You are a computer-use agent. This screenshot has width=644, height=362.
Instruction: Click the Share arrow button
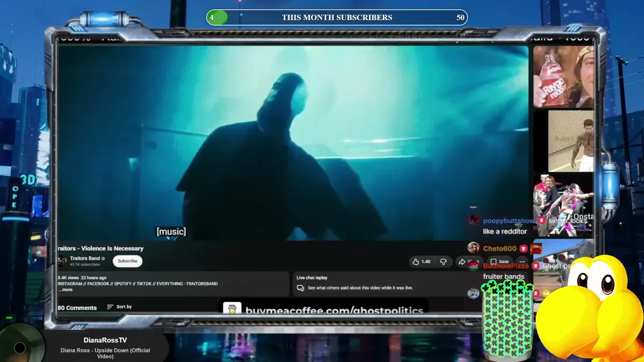tap(462, 261)
